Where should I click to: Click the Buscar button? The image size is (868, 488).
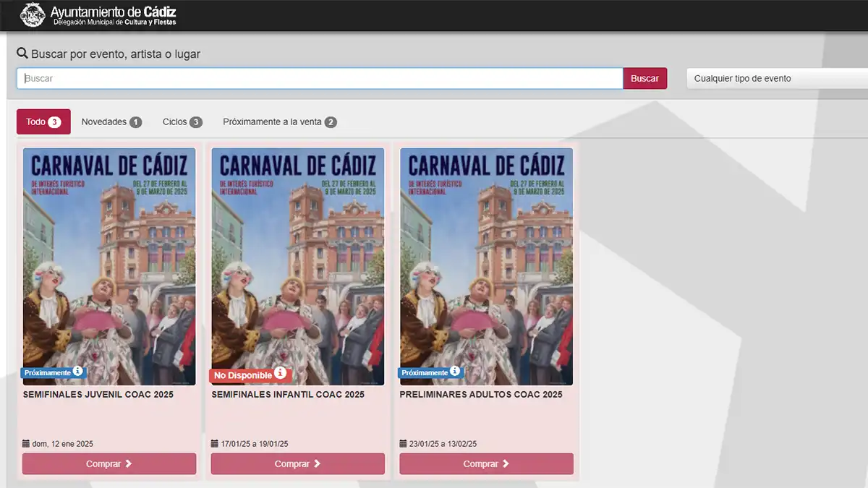645,78
